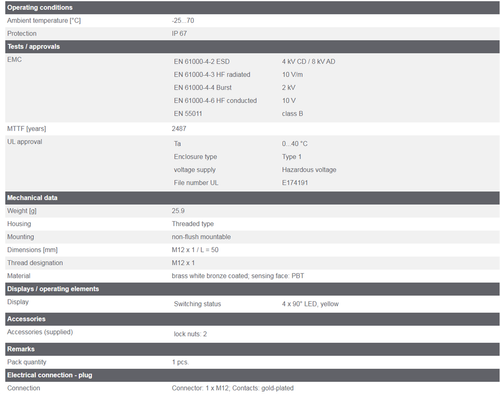Screen dimensions: 500x394
Task: Click the Mechanical data section header
Action: click(252, 198)
